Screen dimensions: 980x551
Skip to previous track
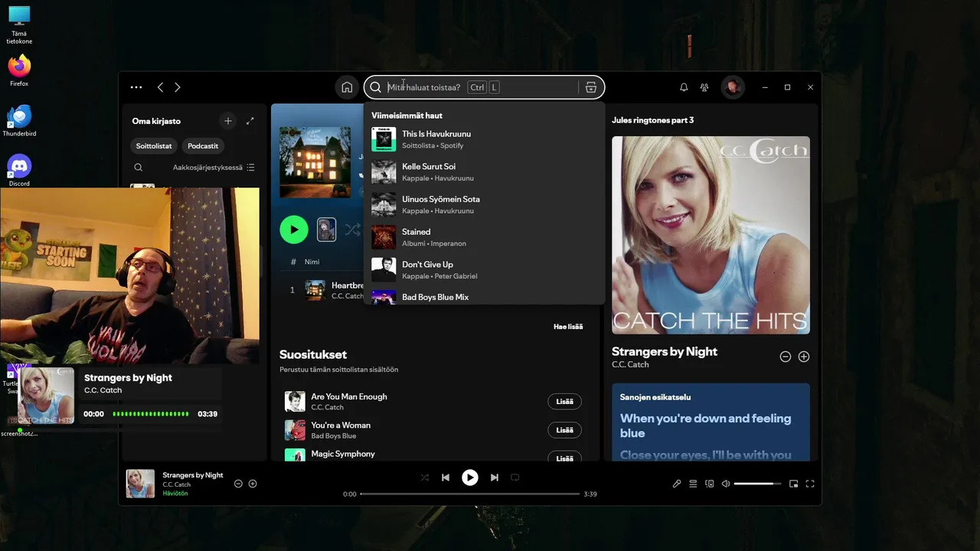(x=446, y=478)
